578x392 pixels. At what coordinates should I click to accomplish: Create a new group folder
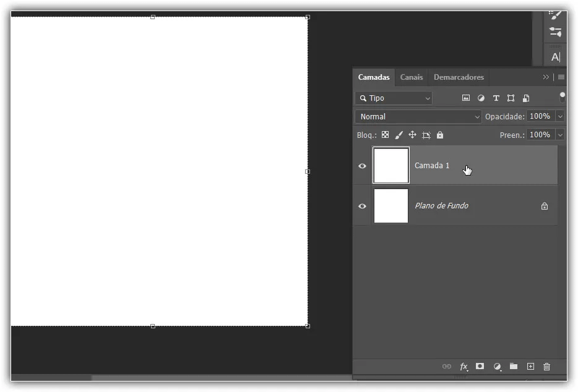pos(514,366)
